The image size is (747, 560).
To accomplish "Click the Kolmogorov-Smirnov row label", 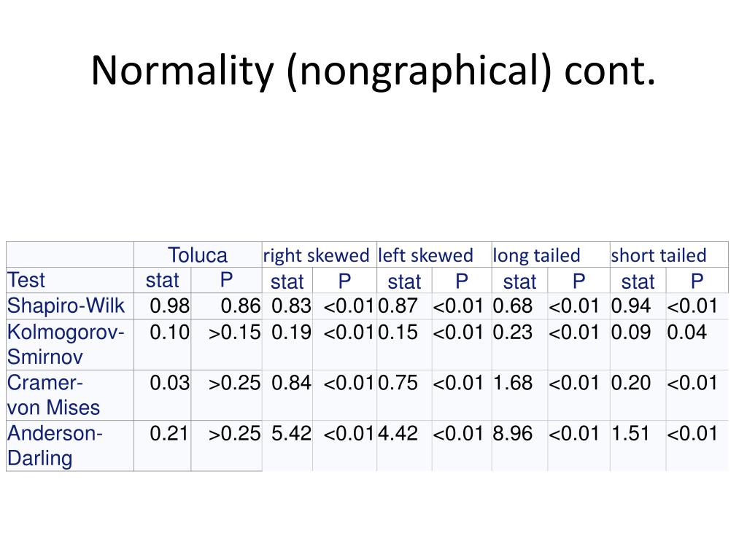I will click(x=66, y=344).
